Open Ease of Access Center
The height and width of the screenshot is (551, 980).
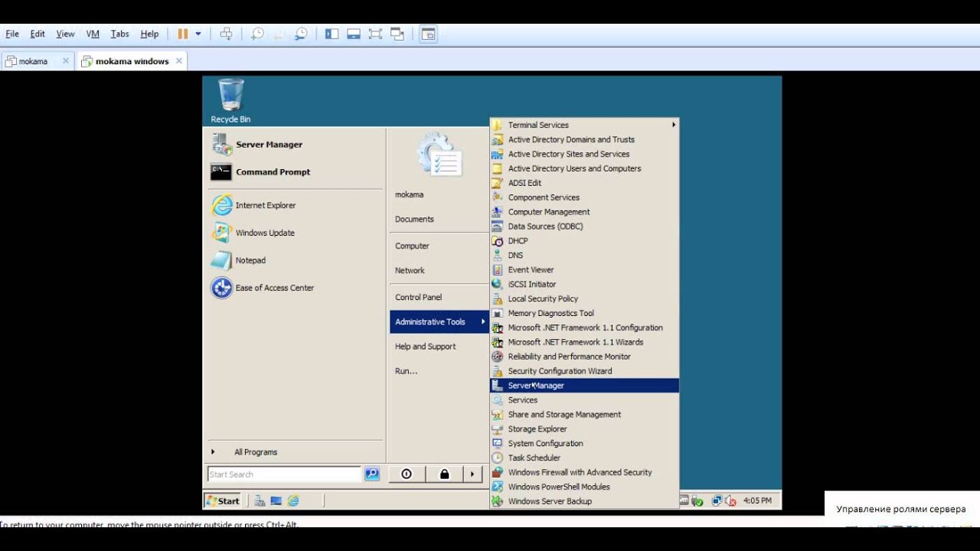click(295, 288)
